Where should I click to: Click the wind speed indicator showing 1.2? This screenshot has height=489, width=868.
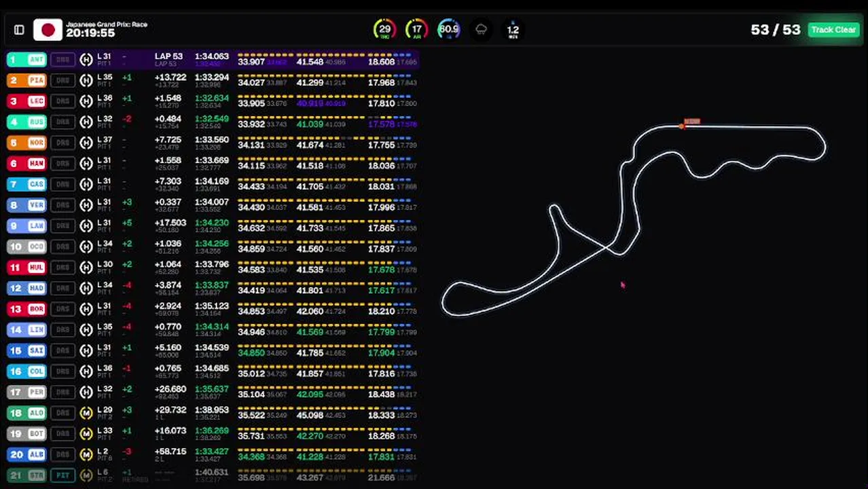click(x=513, y=30)
